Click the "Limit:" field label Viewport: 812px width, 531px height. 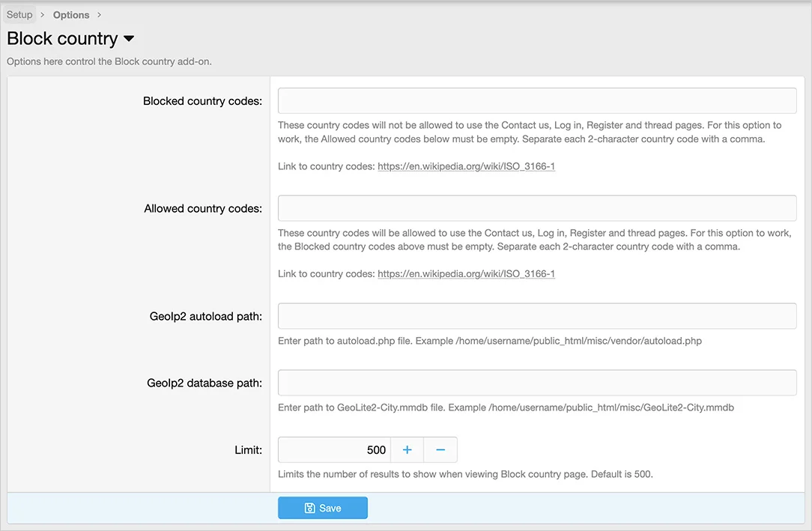pyautogui.click(x=248, y=450)
